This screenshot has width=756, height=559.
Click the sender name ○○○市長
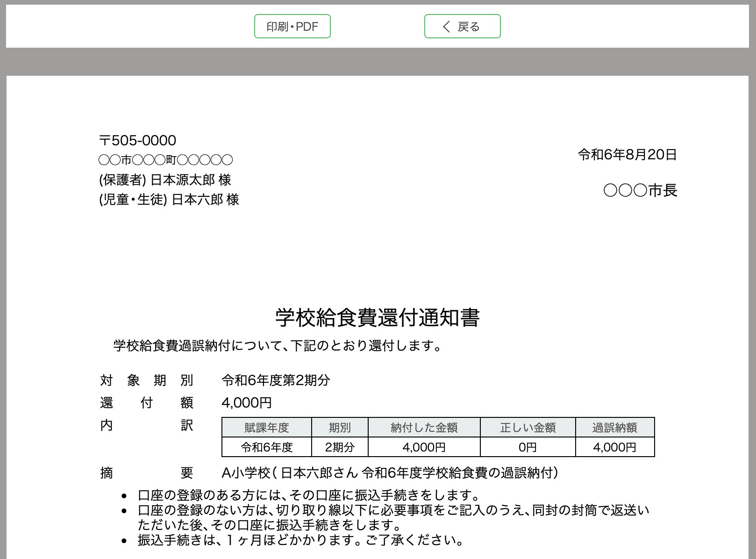tap(640, 190)
